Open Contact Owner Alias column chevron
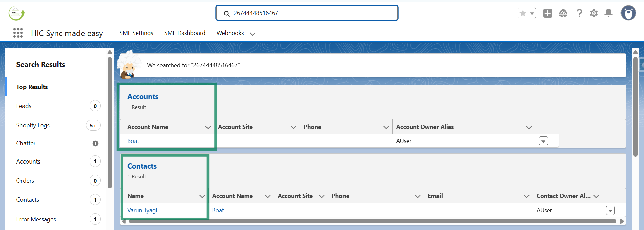Image resolution: width=644 pixels, height=230 pixels. [x=596, y=196]
